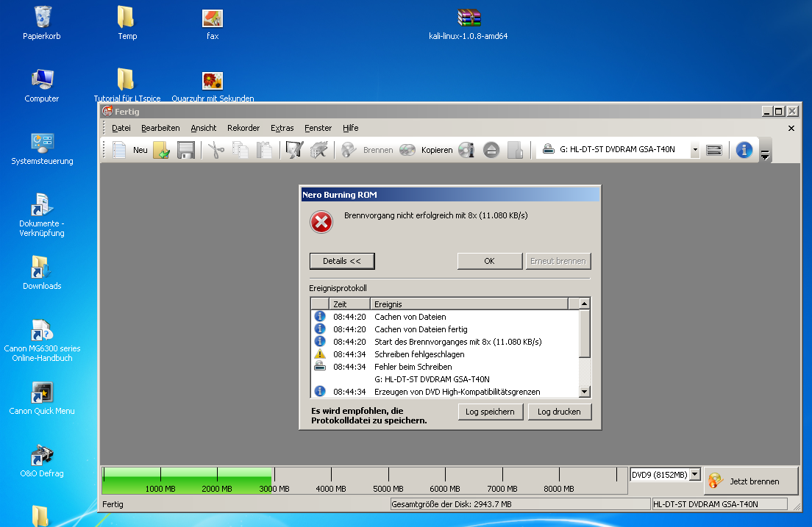The width and height of the screenshot is (812, 527).
Task: Expand the G: HL-DT-ST recorder dropdown
Action: [695, 150]
